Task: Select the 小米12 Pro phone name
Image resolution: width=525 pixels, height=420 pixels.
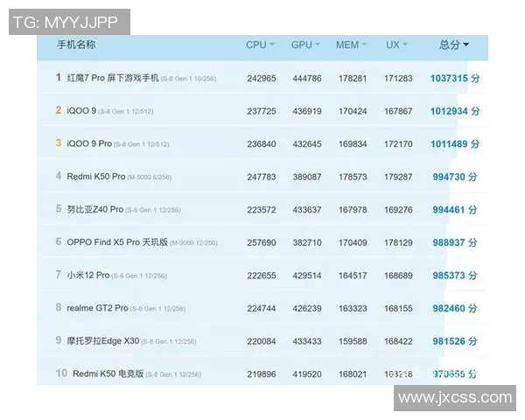Action: 88,276
